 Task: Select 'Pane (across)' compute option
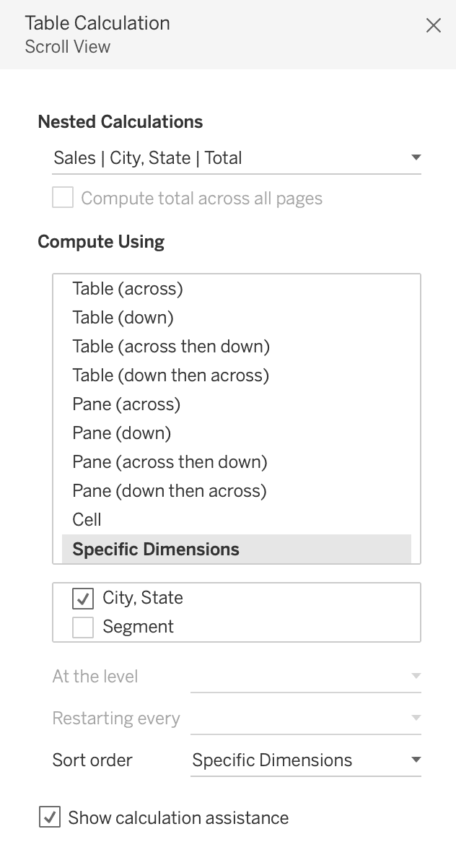(x=124, y=404)
